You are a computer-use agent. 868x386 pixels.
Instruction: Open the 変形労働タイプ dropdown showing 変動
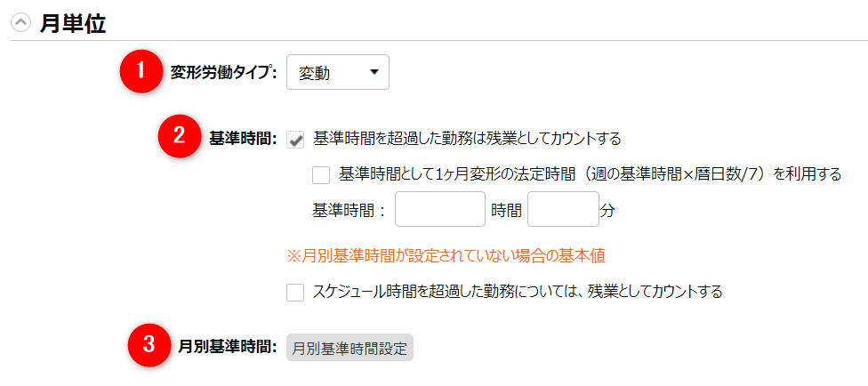tap(337, 73)
